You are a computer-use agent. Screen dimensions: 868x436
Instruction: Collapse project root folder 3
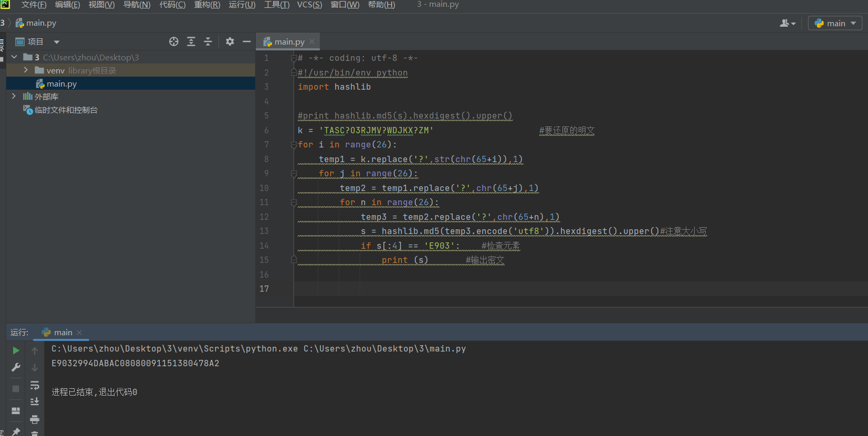[14, 57]
